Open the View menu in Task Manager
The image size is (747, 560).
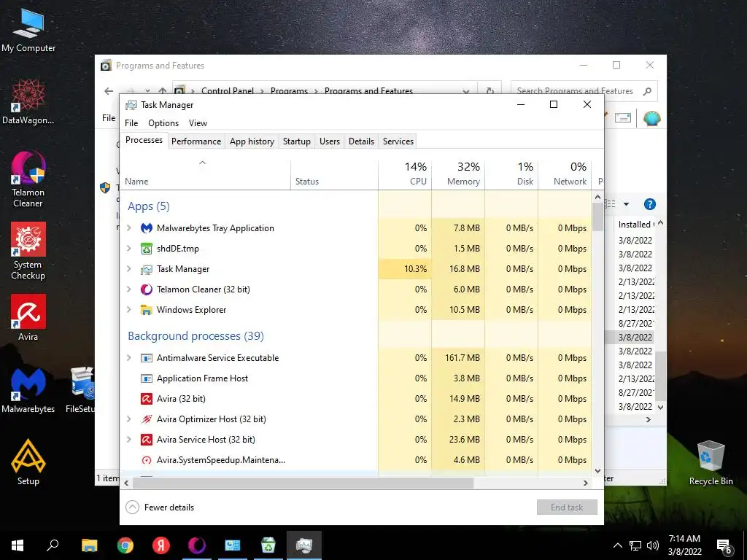[x=198, y=122]
